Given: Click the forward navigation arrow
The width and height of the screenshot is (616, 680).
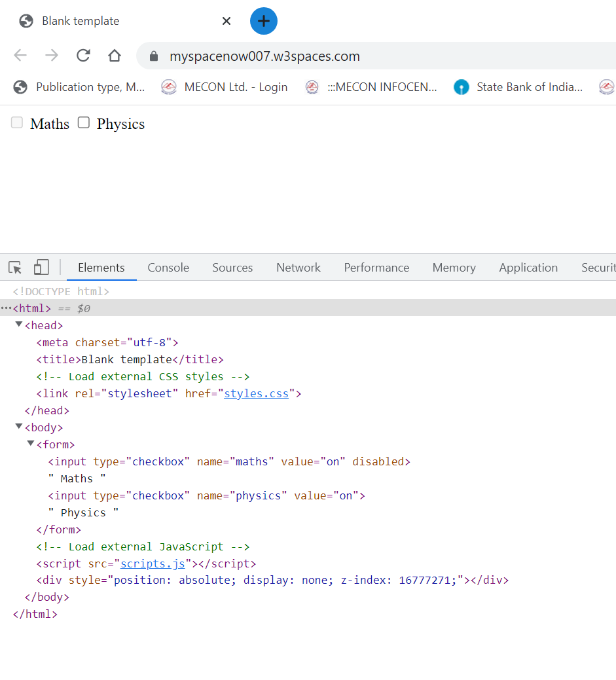Looking at the screenshot, I should click(52, 56).
